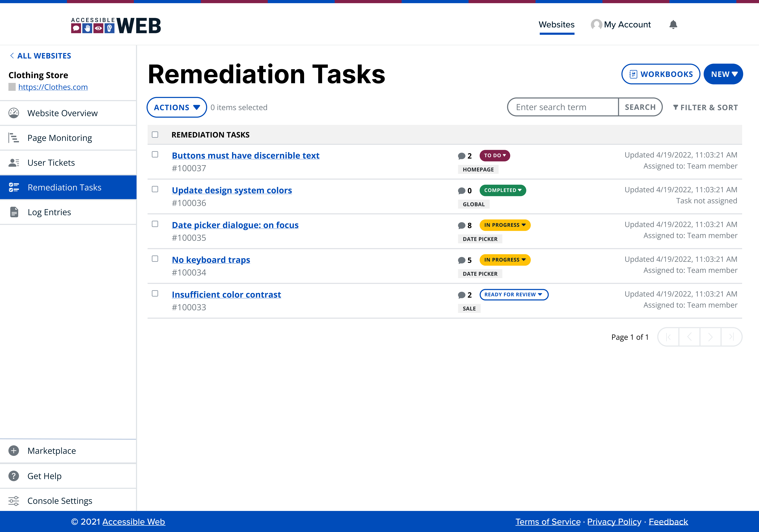Open the Completed status dropdown

[x=503, y=190]
